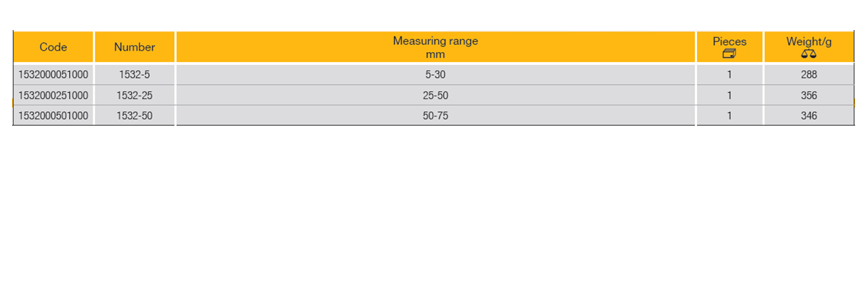Click the Measuring range mm header
This screenshot has width=868, height=304.
(435, 47)
